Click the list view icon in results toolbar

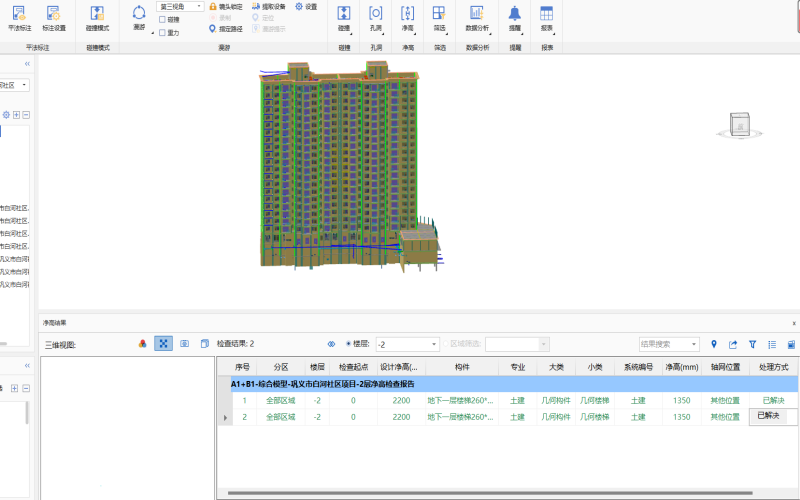pos(772,344)
